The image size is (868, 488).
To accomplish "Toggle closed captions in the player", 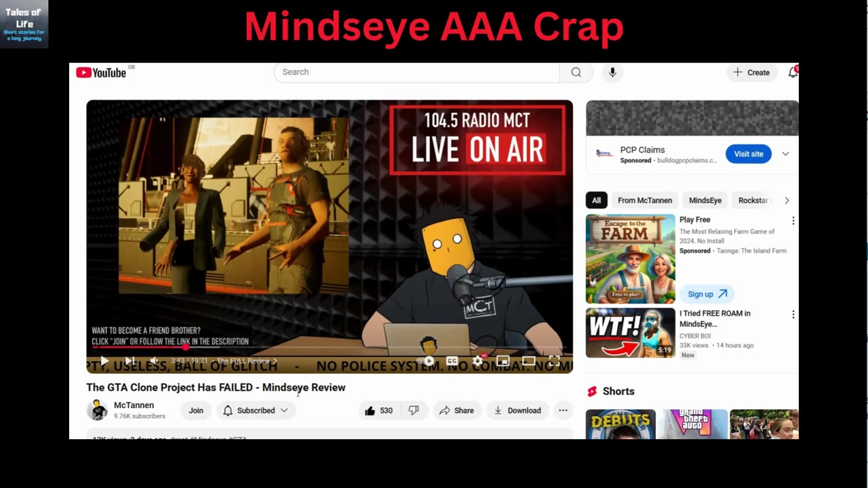I will click(452, 361).
